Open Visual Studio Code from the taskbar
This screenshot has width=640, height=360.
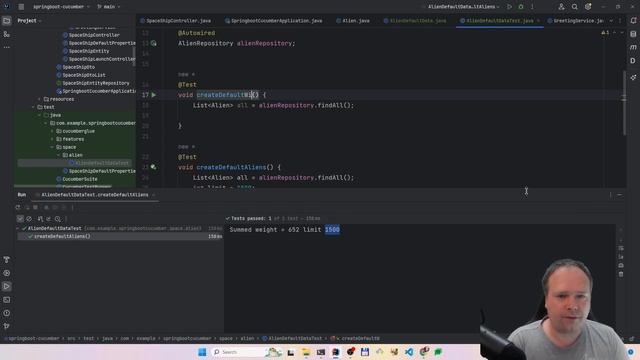coord(409,352)
